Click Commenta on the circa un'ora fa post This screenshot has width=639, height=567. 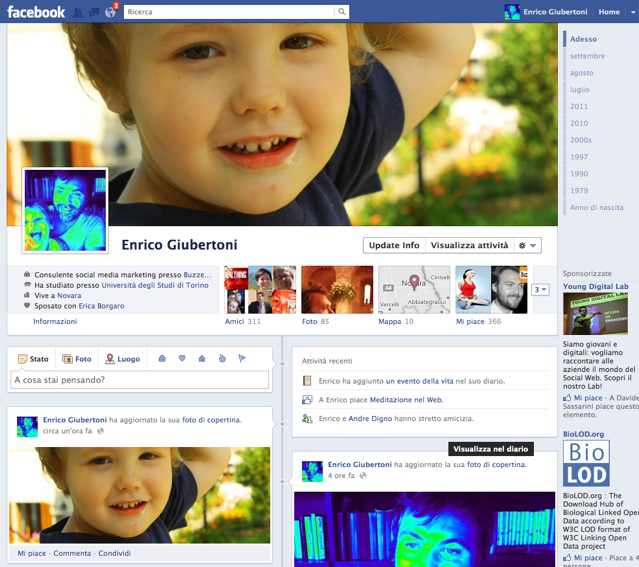pyautogui.click(x=72, y=553)
